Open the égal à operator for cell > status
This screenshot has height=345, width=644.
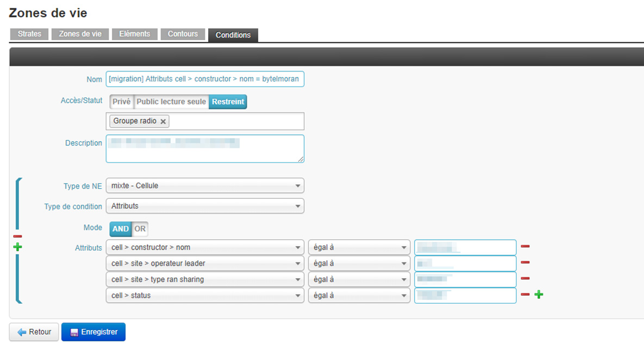(x=359, y=296)
